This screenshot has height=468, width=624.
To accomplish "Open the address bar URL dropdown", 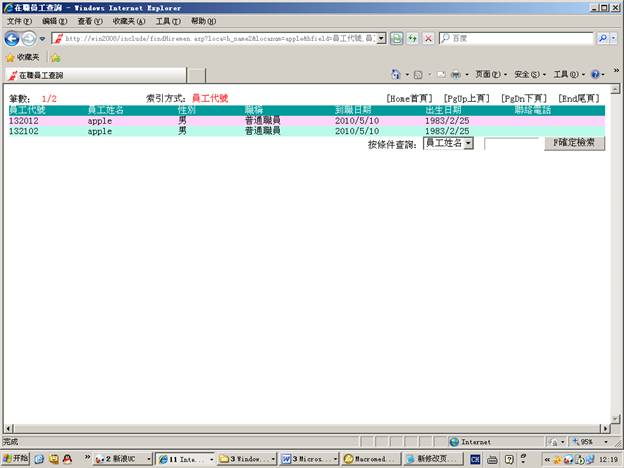I will pyautogui.click(x=381, y=38).
